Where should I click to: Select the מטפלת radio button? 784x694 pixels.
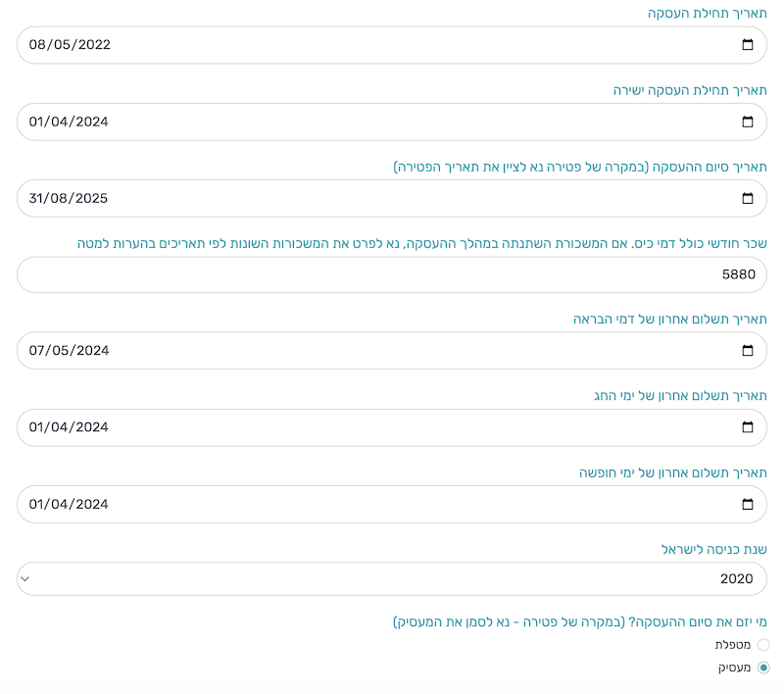[763, 645]
